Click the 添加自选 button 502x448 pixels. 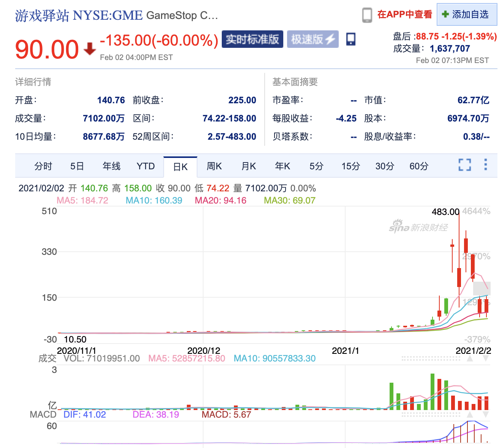(x=466, y=14)
